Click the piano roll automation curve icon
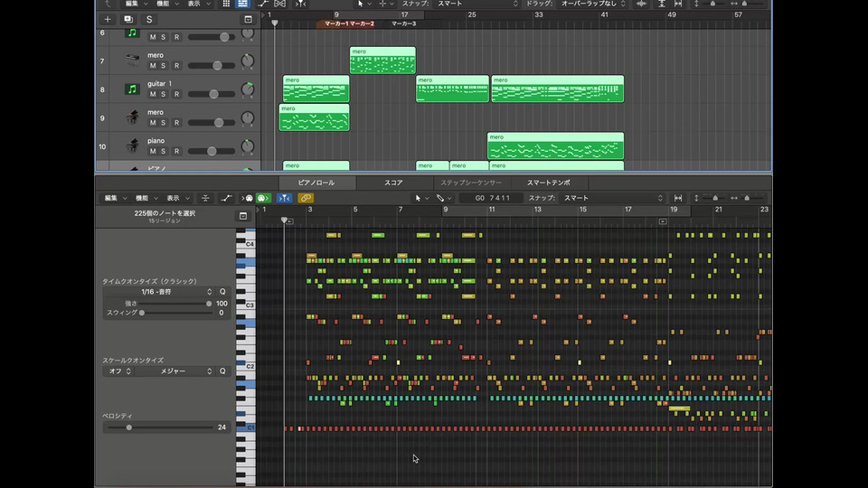 [x=225, y=198]
